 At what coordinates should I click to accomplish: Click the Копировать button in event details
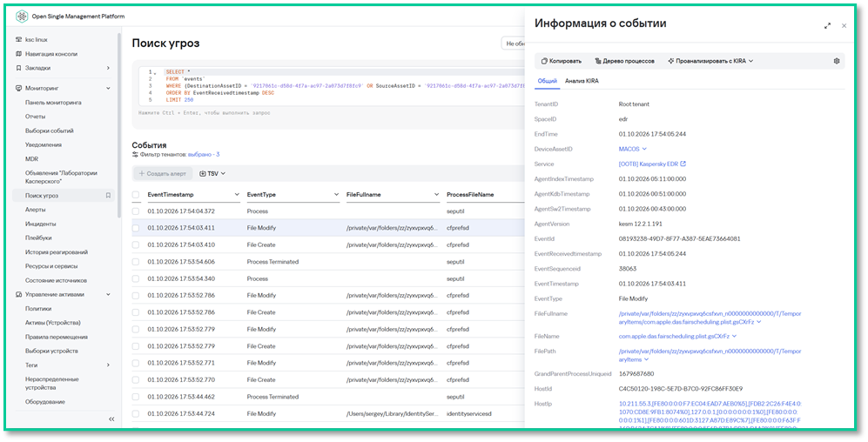click(561, 62)
